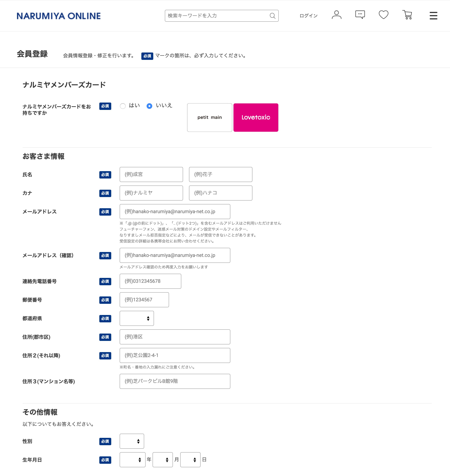Click the 郵便番号 input field
Image resolution: width=450 pixels, height=476 pixels.
144,300
